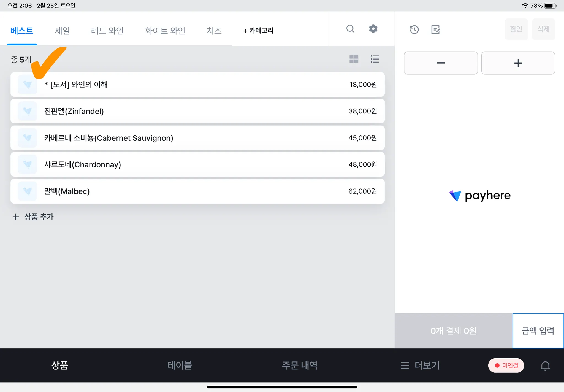
Task: Decrease quantity with minus button
Action: (x=441, y=63)
